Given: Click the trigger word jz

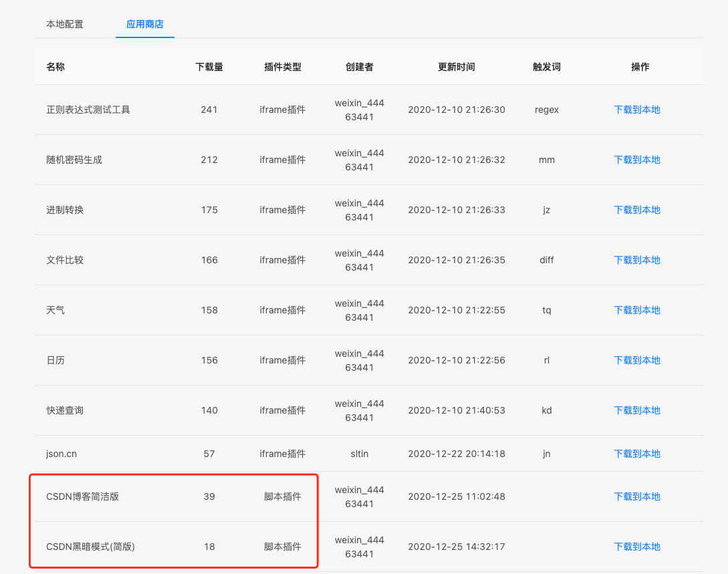Looking at the screenshot, I should 546,210.
